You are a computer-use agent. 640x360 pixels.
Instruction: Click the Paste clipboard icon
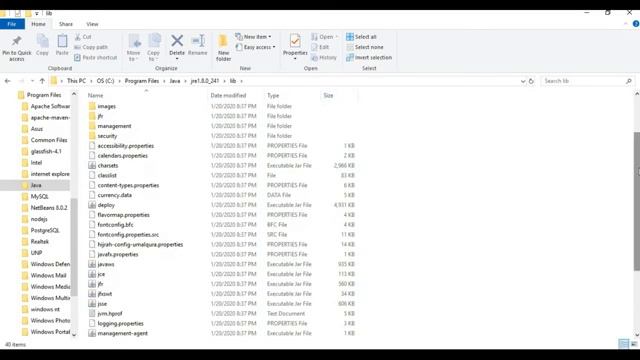pos(62,41)
